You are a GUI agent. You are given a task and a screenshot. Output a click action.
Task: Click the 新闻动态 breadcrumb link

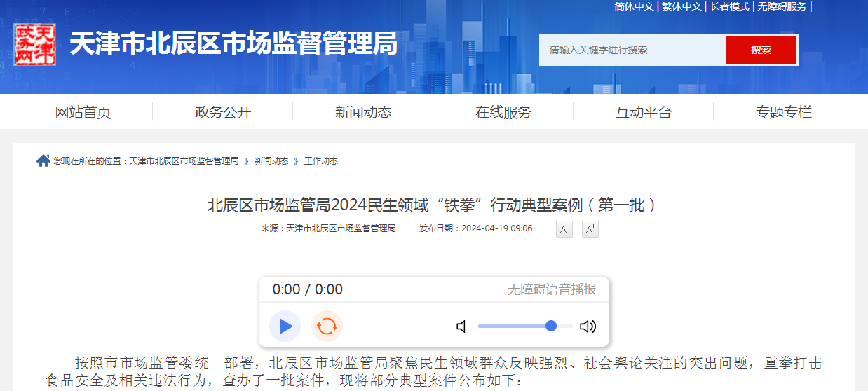click(271, 161)
